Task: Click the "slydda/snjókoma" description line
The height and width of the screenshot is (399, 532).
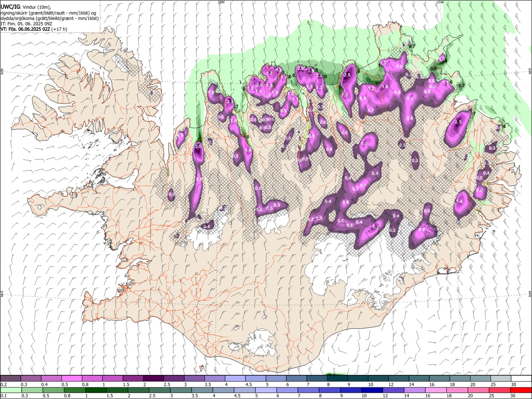Action: pyautogui.click(x=49, y=18)
